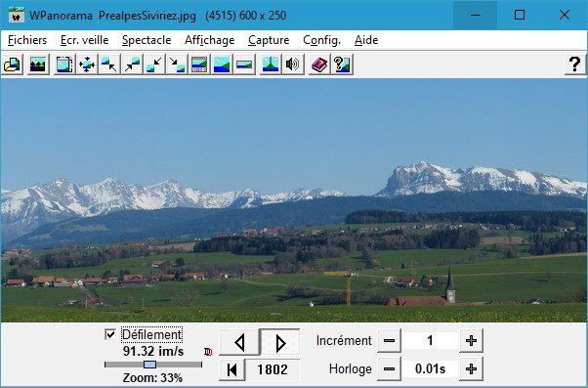Click the large question mark help button
Image resolution: width=588 pixels, height=388 pixels.
tap(575, 65)
